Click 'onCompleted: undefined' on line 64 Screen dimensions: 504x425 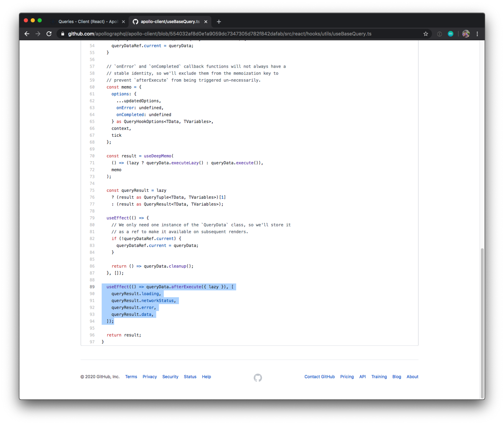click(144, 115)
